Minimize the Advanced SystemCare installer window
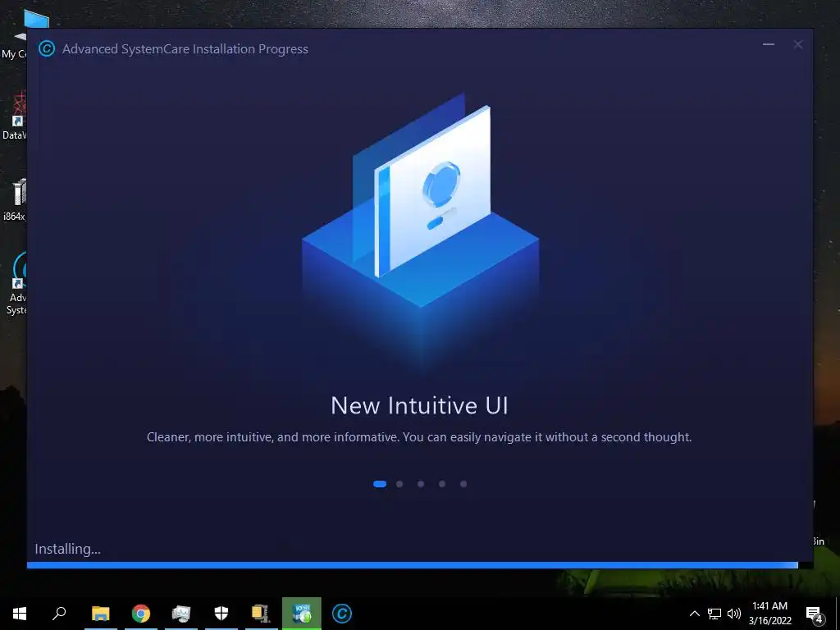840x630 pixels. [x=768, y=44]
